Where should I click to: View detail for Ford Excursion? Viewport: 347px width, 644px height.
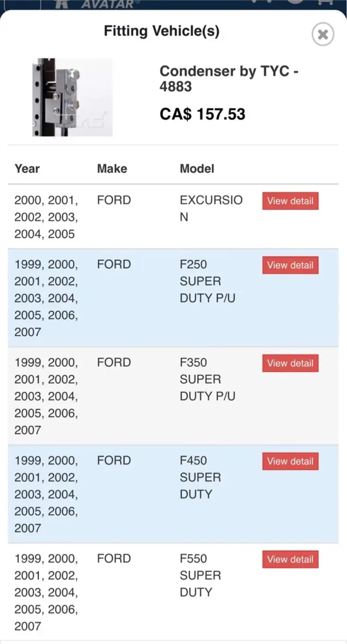pos(290,201)
